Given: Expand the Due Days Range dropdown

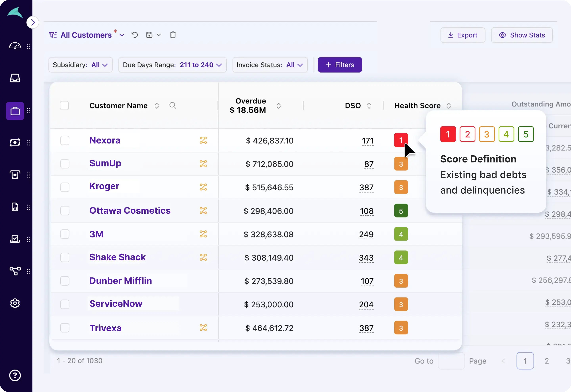Looking at the screenshot, I should click(x=172, y=65).
